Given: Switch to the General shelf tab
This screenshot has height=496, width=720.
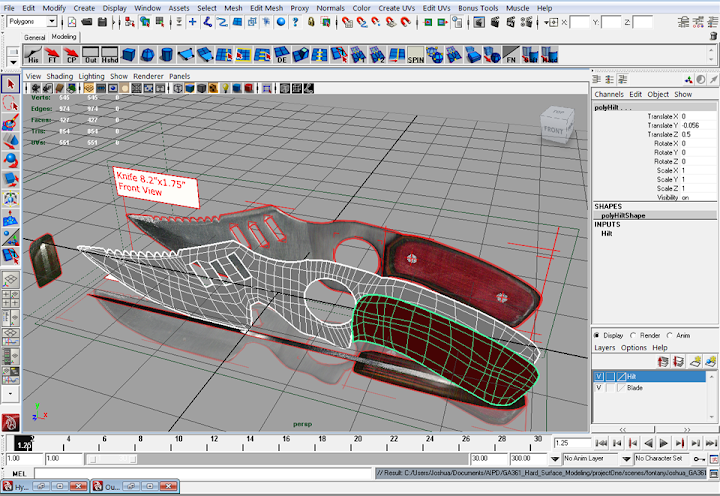Looking at the screenshot, I should [x=35, y=37].
